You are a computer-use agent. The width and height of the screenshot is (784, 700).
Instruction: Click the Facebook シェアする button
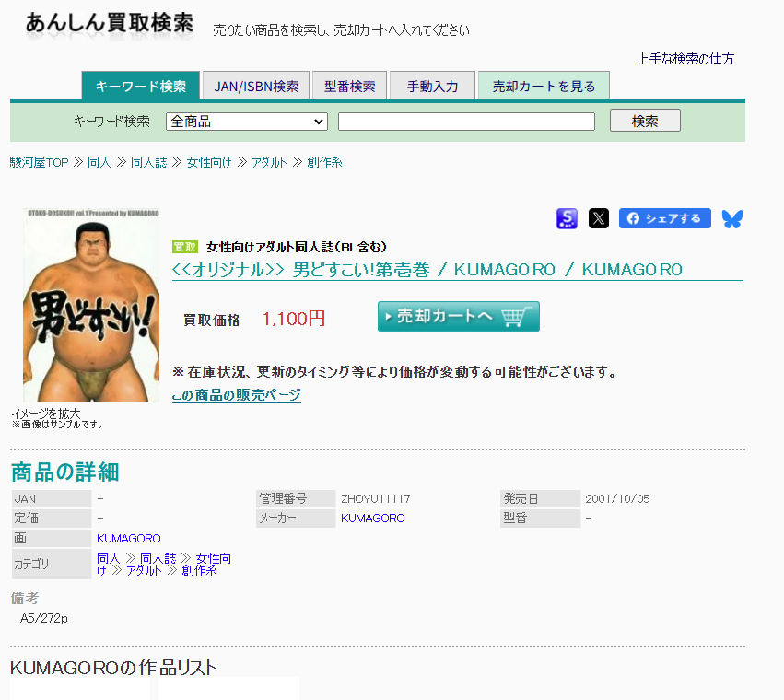click(664, 218)
